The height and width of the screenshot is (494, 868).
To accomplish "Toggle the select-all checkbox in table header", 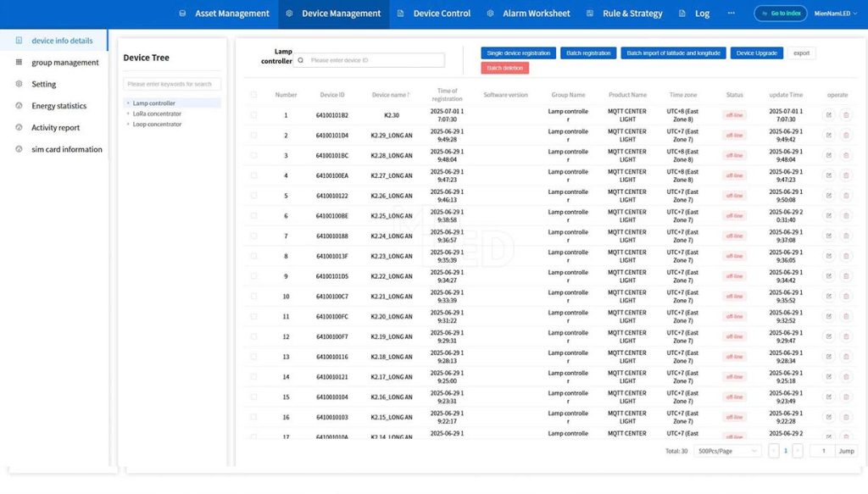I will point(253,95).
